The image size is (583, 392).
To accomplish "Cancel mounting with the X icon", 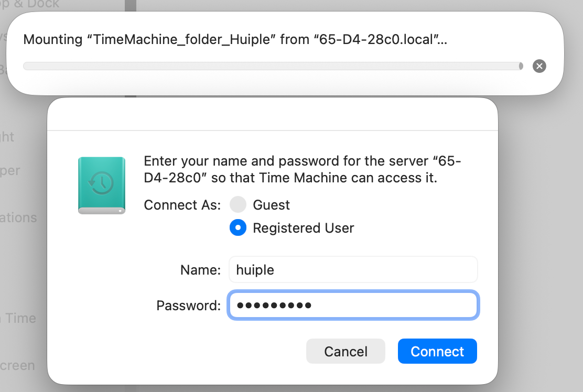I will 539,66.
